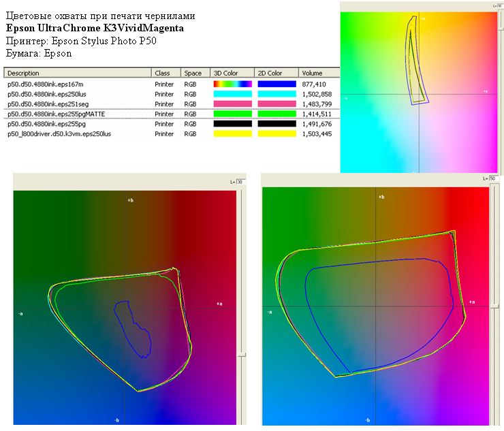Viewport: 504px width, 431px height.
Task: Open the green 2D color swatch of eps255pgMATTE
Action: [277, 114]
